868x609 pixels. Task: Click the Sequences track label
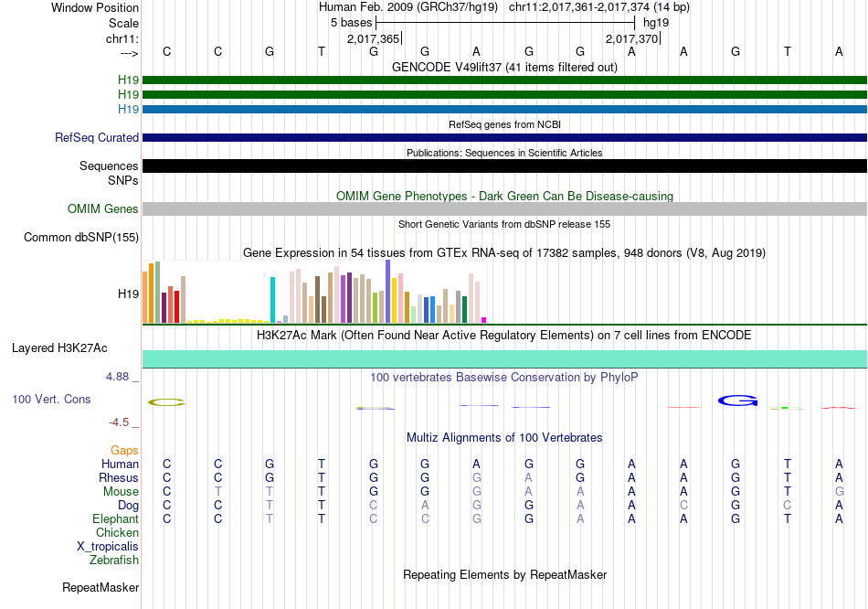109,166
